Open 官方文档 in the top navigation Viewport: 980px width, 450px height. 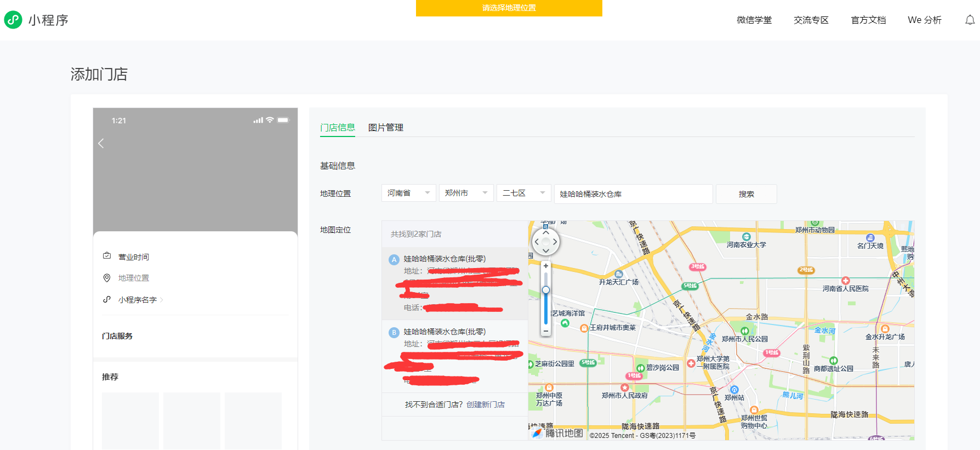tap(868, 20)
